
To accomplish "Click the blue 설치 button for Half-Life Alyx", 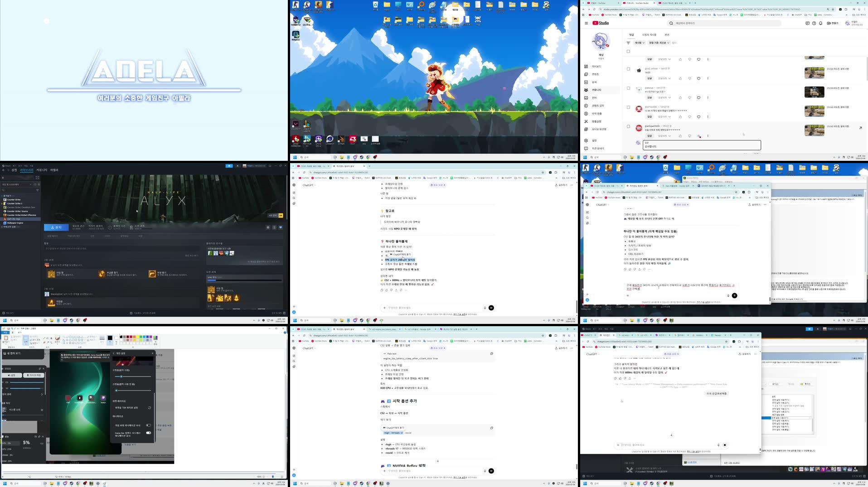I will click(x=57, y=227).
